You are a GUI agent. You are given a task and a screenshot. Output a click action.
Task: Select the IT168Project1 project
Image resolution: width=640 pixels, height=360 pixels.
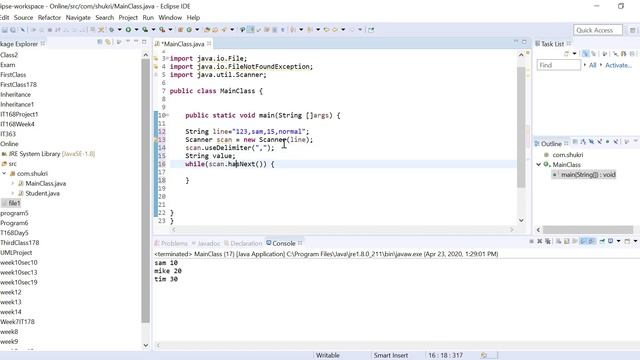pyautogui.click(x=19, y=114)
